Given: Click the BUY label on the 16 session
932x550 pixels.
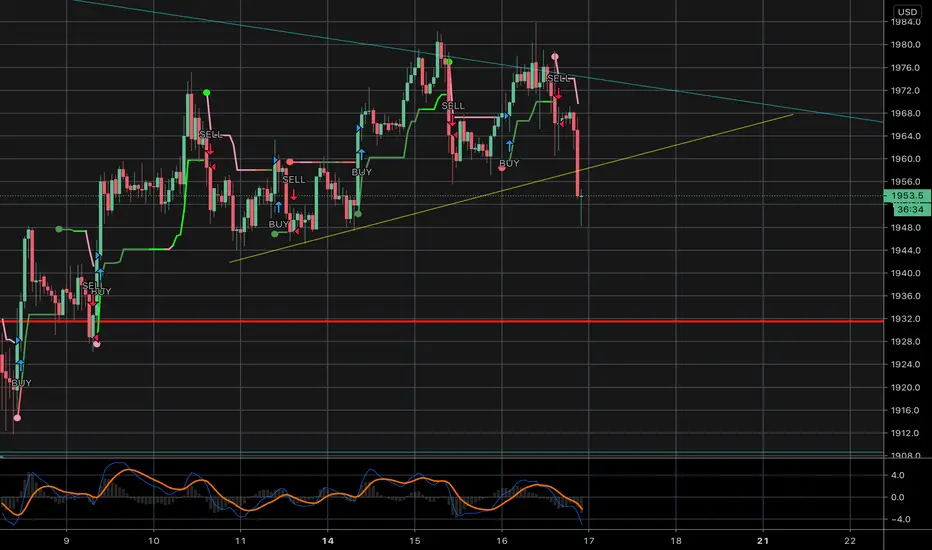Looking at the screenshot, I should coord(509,163).
